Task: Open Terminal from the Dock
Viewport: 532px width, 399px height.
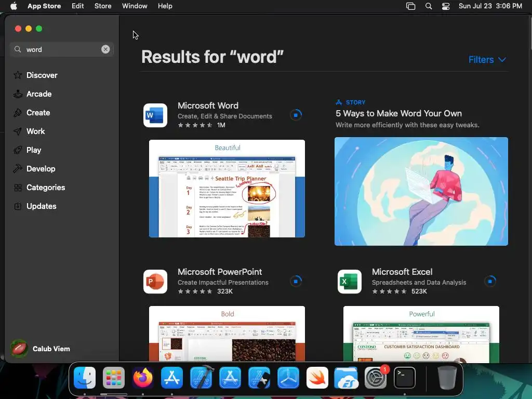Action: point(404,378)
